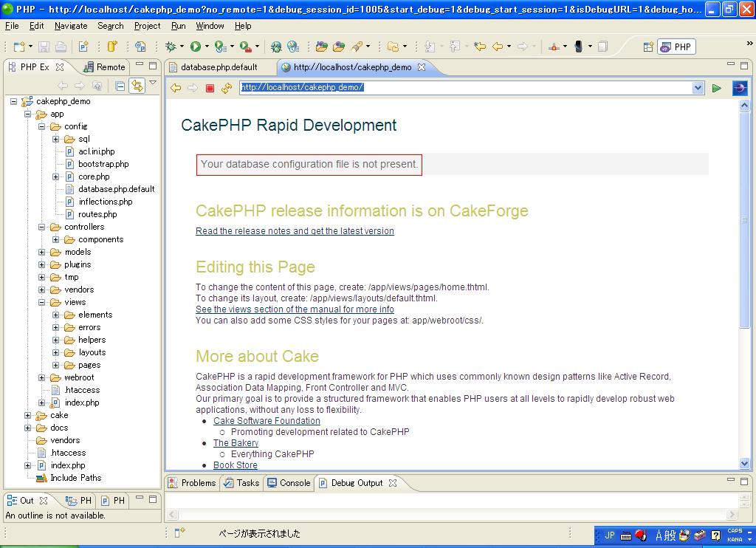756x548 pixels.
Task: Switch to the Tasks tab
Action: [x=241, y=483]
